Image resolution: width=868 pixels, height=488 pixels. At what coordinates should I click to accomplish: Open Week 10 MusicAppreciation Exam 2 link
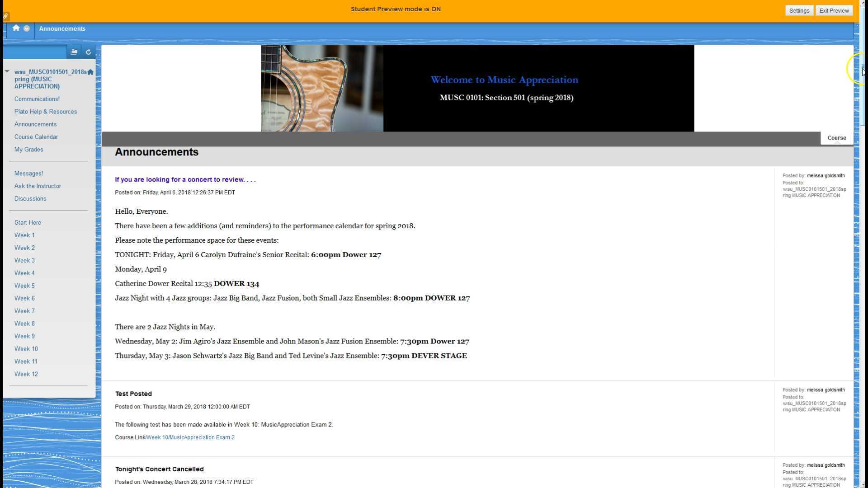[x=190, y=437]
